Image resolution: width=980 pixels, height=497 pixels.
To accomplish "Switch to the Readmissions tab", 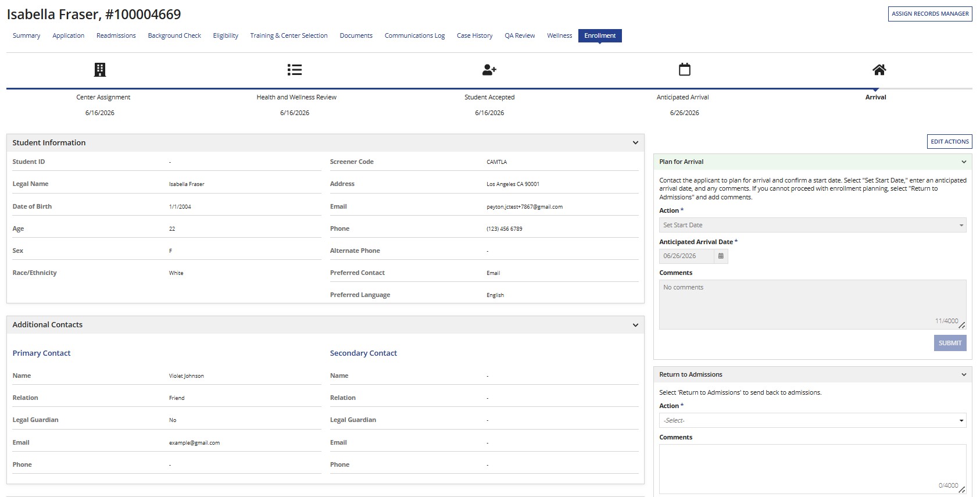I will 116,35.
